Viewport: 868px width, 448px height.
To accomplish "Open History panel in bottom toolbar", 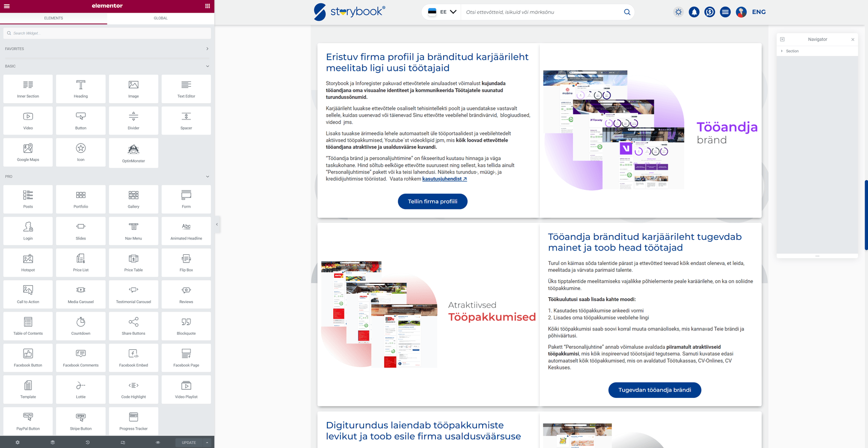I will coord(87,442).
